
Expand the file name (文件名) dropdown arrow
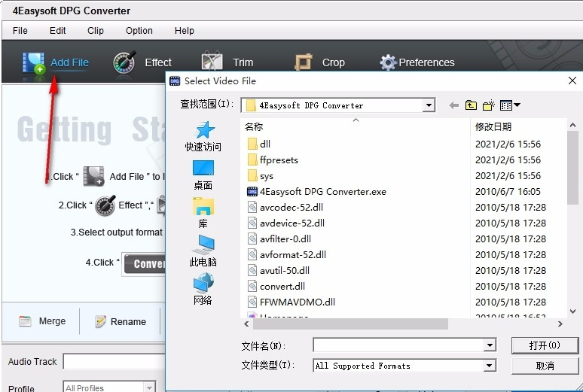[x=490, y=345]
